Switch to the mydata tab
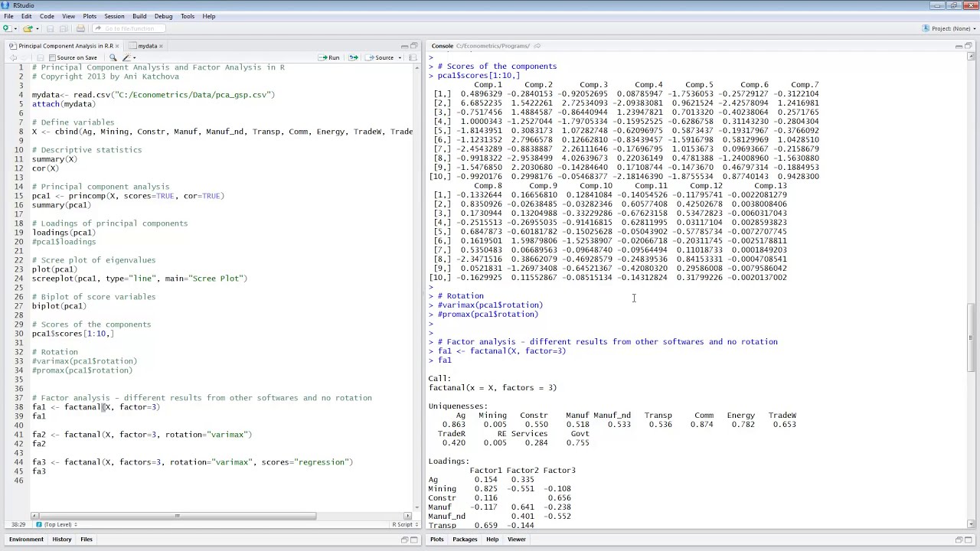Viewport: 980px width, 551px height. pos(147,46)
